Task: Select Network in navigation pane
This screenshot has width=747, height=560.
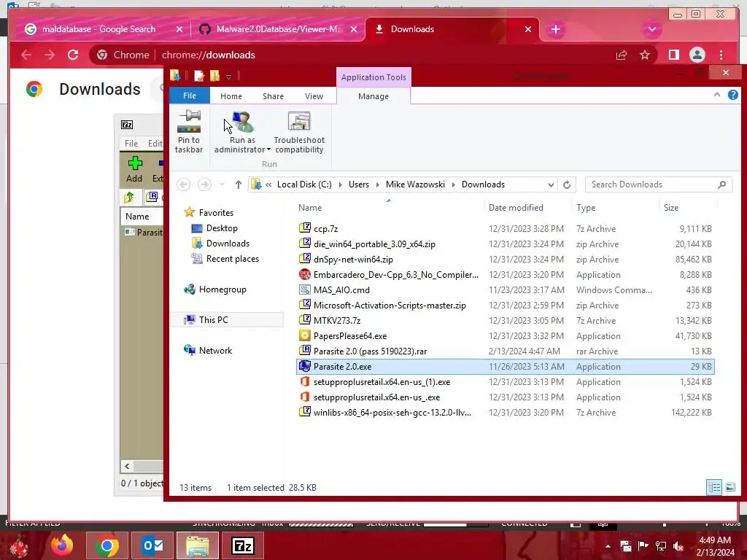Action: (215, 351)
